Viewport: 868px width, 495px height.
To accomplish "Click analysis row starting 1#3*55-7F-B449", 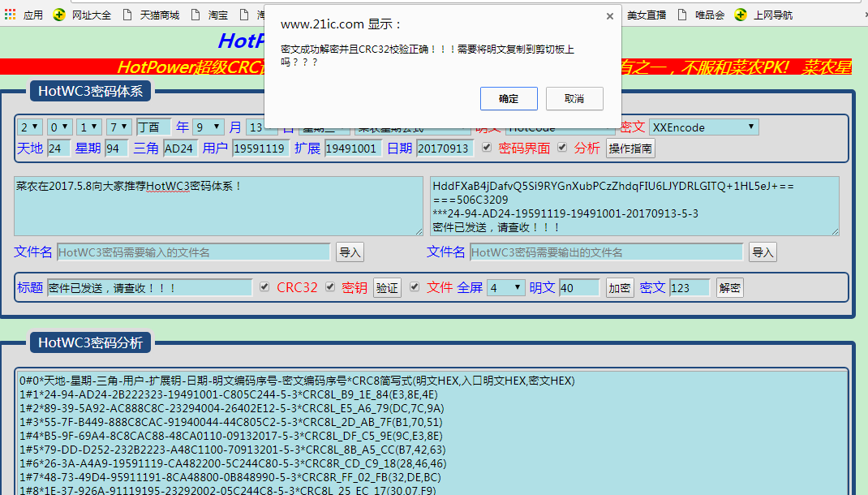I will tap(231, 423).
